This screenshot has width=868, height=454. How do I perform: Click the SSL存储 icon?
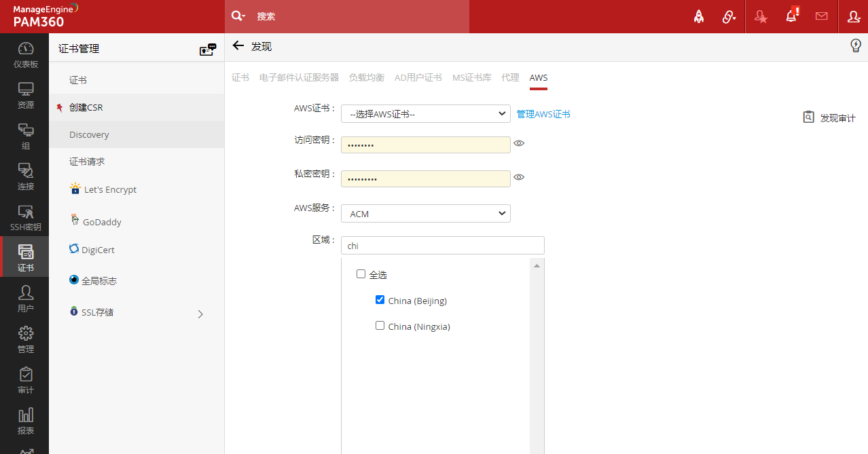74,311
